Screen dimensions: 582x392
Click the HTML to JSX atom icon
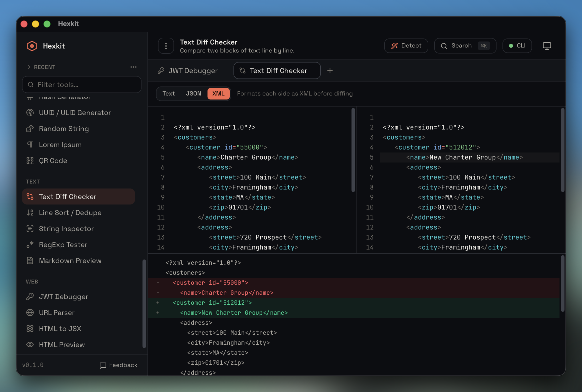[x=30, y=329]
